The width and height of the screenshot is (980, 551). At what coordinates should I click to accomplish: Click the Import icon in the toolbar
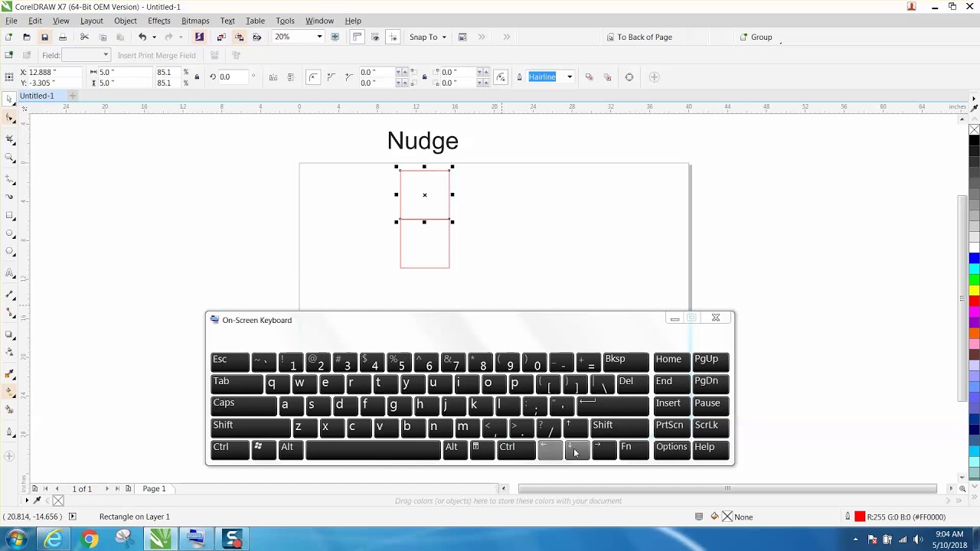point(220,37)
